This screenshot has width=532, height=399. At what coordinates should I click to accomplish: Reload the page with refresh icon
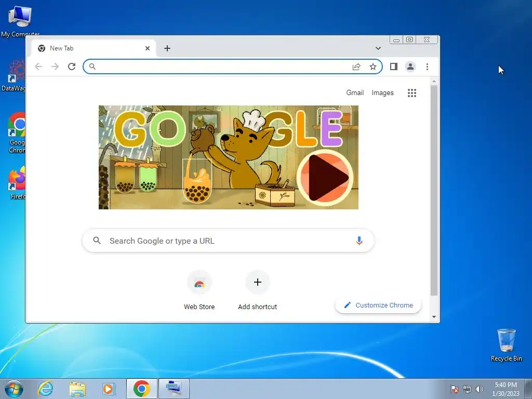coord(72,66)
